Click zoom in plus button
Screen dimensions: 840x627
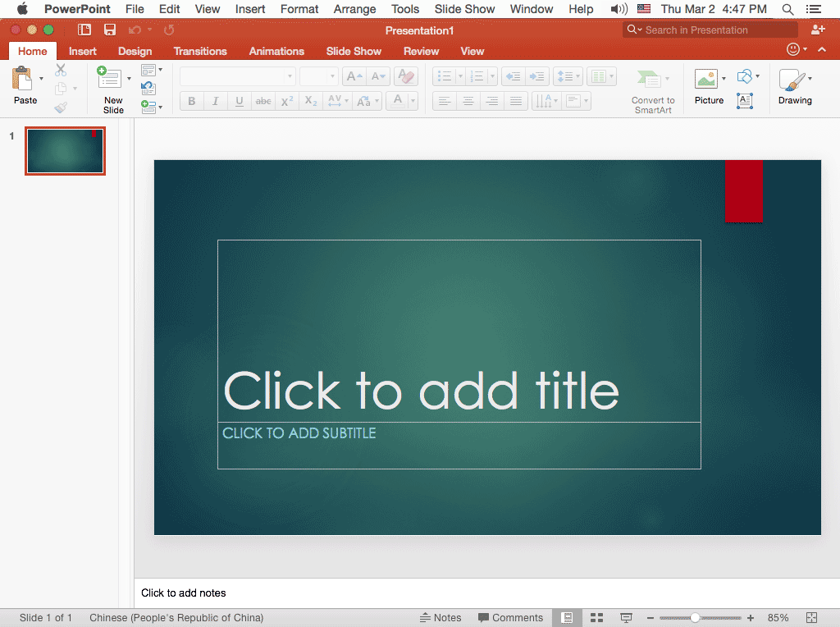click(751, 618)
